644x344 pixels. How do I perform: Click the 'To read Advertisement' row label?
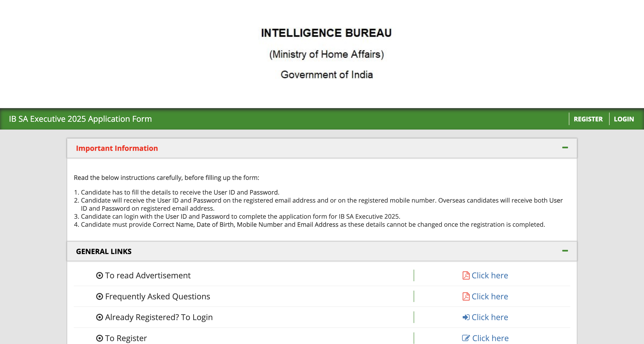click(x=148, y=275)
